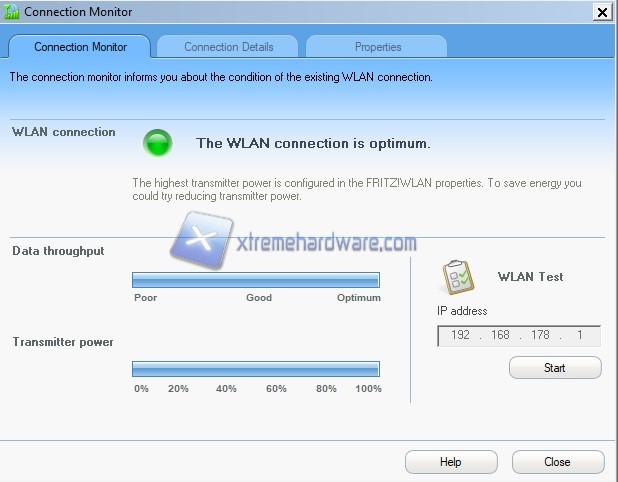Click the Close button at the bottom
618x482 pixels.
[x=557, y=462]
